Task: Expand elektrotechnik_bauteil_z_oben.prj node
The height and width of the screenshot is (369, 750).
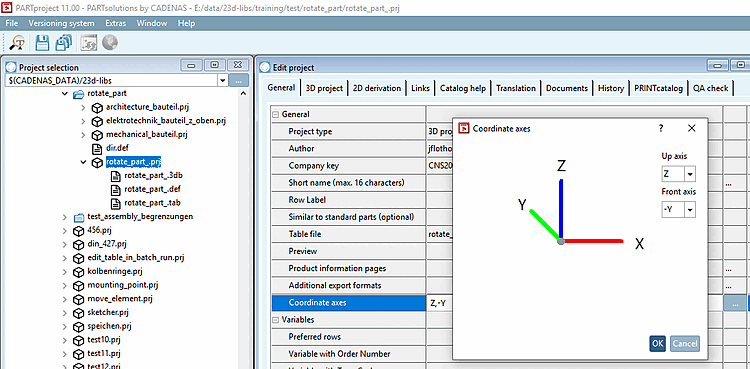Action: pos(84,121)
